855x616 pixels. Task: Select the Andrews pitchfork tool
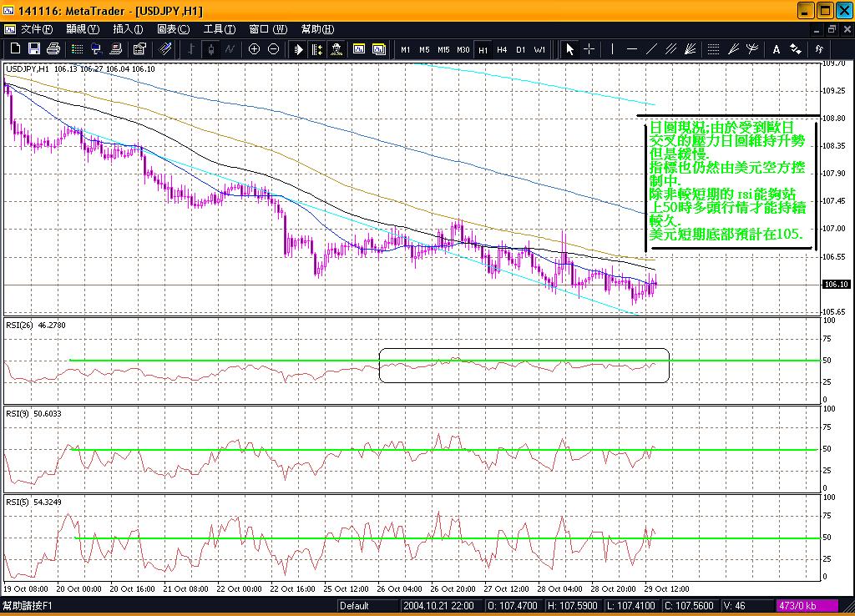pos(752,49)
